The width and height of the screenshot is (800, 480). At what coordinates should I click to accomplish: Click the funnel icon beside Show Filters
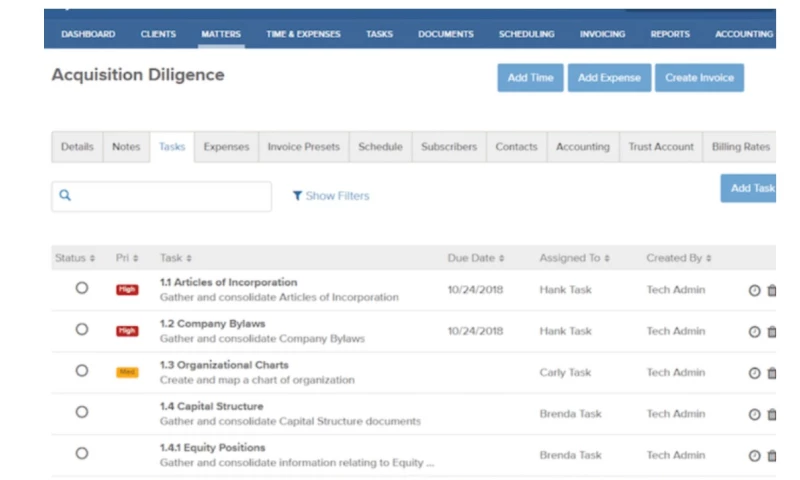(x=297, y=196)
